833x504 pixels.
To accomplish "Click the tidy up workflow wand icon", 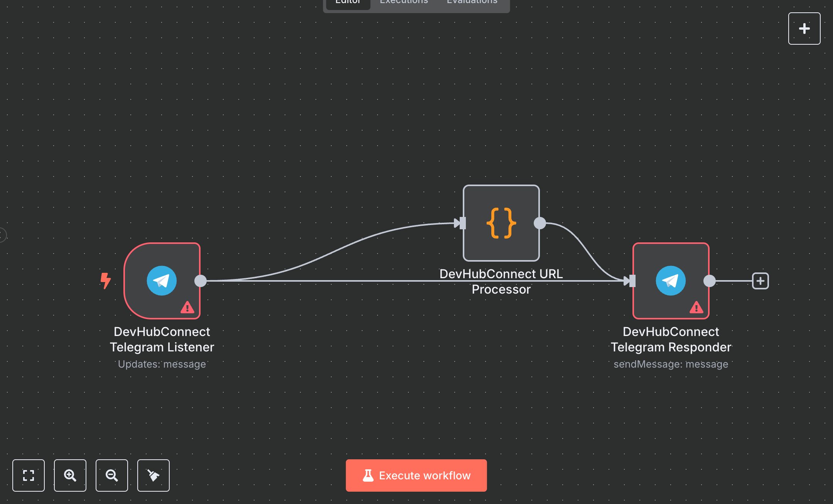I will [153, 475].
